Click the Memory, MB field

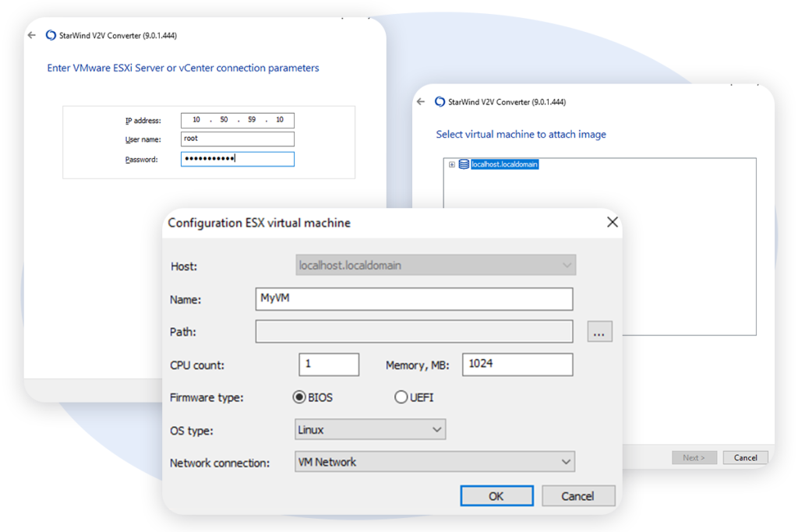point(517,365)
